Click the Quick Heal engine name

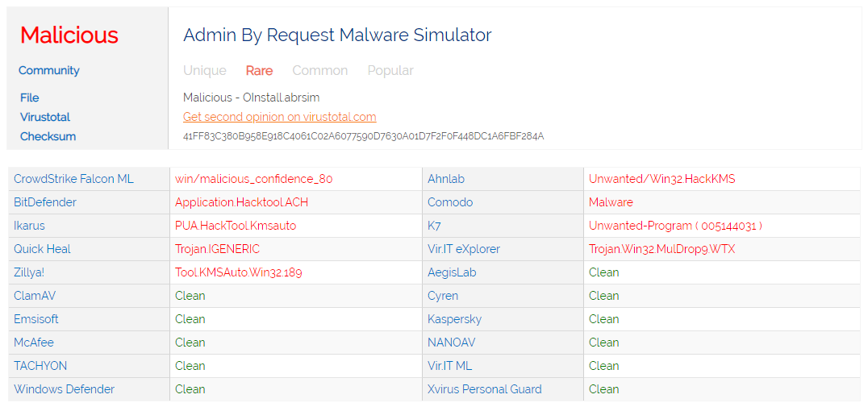point(42,249)
